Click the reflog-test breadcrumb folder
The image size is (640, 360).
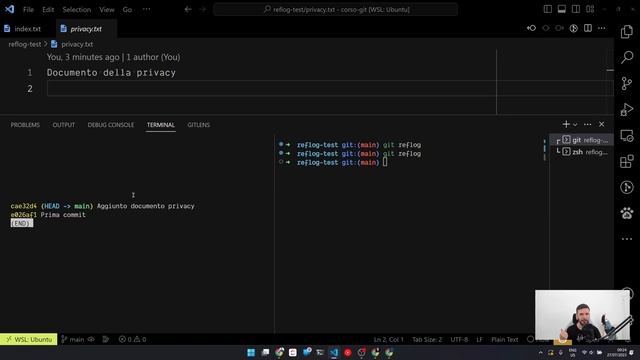[x=24, y=44]
